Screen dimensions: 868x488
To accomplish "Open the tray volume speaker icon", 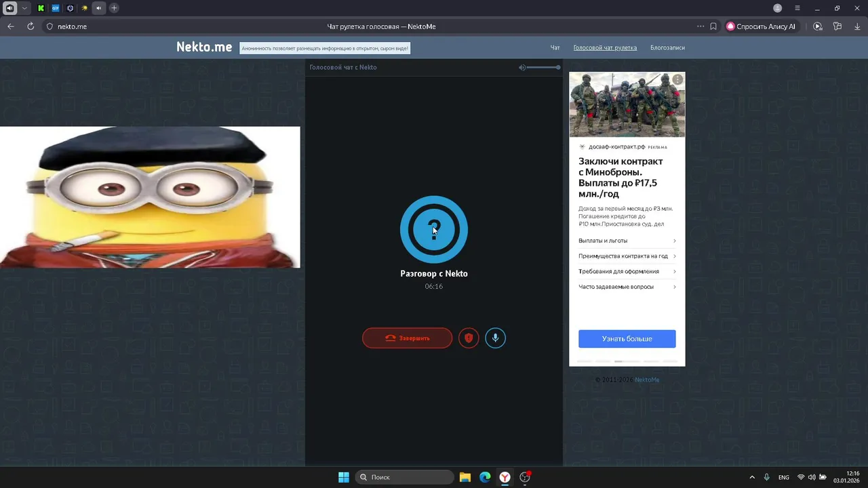I will tap(812, 477).
